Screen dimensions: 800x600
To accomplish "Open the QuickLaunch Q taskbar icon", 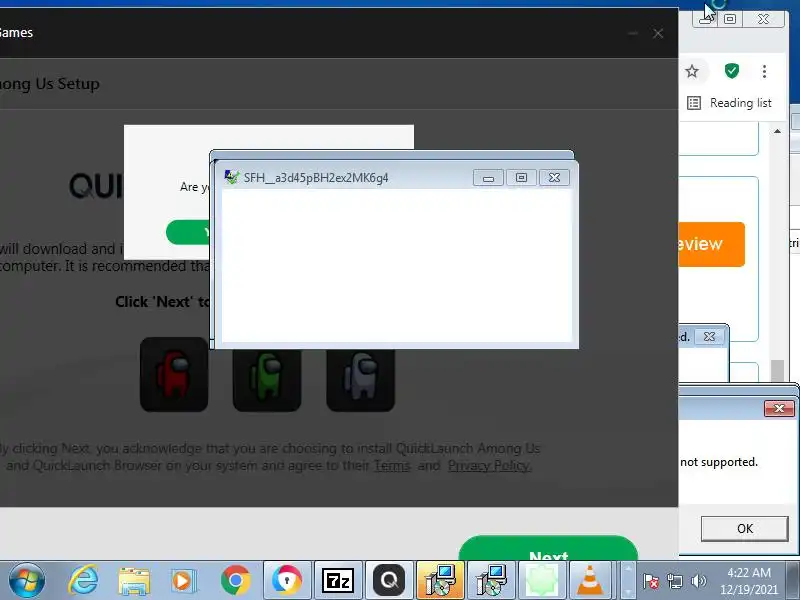I will (x=389, y=580).
